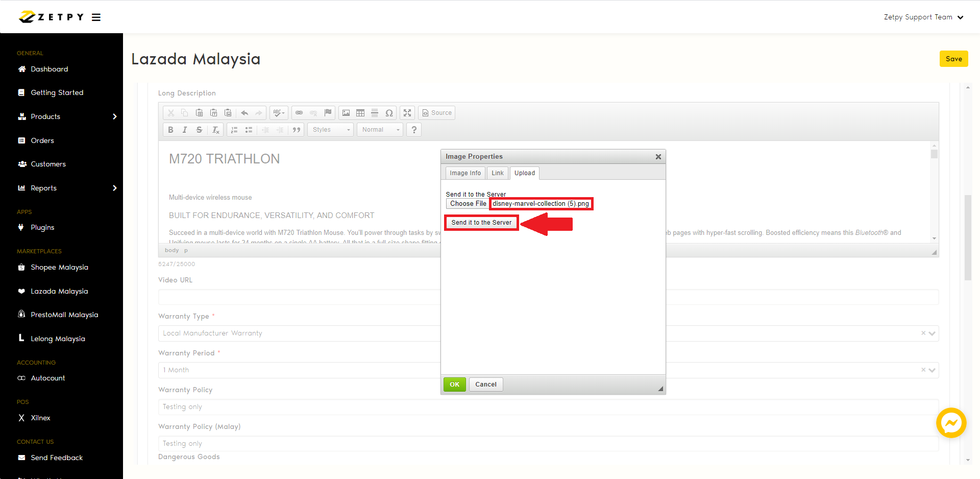Open the Warranty Period dropdown arrow
Viewport: 980px width, 479px height.
click(932, 370)
